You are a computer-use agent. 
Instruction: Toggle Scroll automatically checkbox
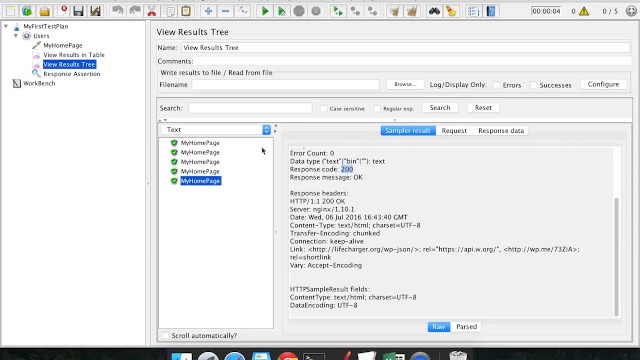point(165,336)
